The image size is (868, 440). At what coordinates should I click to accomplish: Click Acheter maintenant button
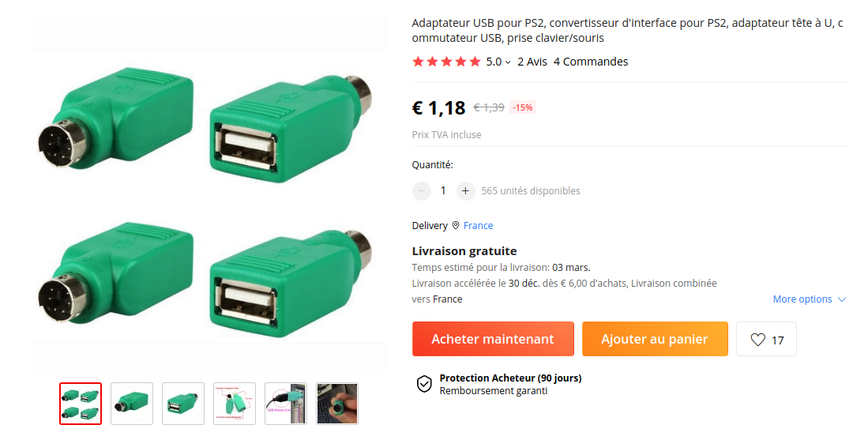coord(493,339)
